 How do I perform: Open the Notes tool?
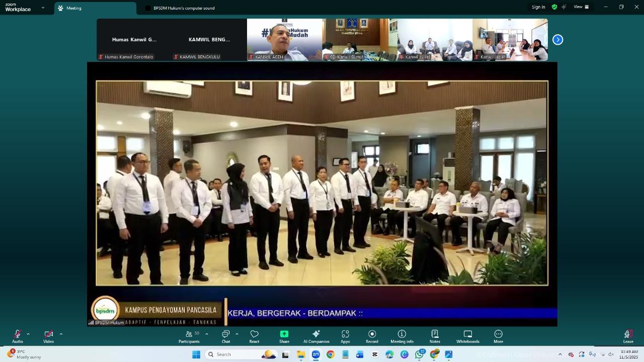tap(435, 336)
